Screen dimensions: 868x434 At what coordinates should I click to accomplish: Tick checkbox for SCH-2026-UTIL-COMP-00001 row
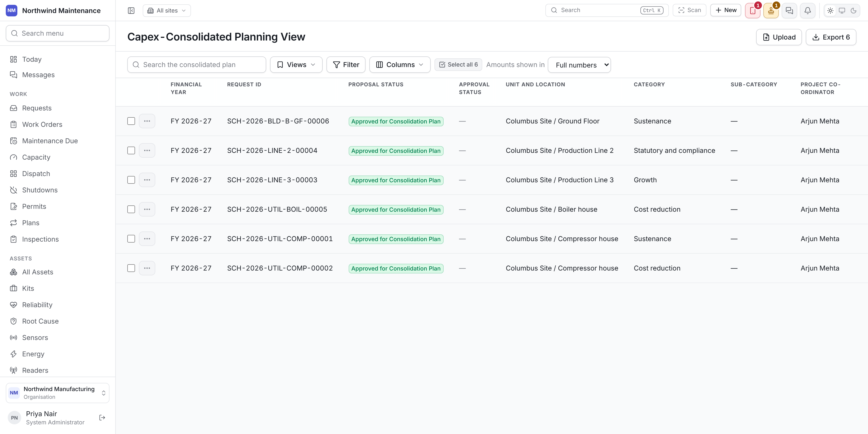click(x=131, y=238)
